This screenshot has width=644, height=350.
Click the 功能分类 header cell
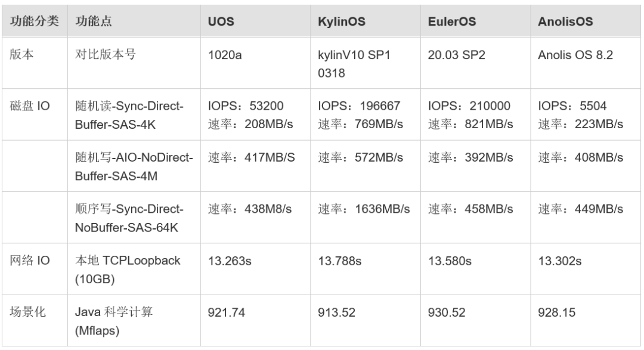coord(35,21)
